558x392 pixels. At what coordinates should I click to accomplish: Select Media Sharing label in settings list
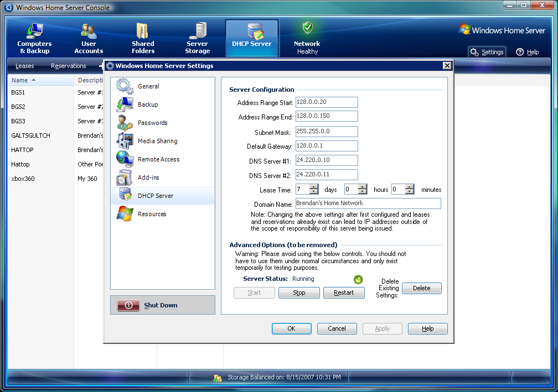(x=158, y=141)
